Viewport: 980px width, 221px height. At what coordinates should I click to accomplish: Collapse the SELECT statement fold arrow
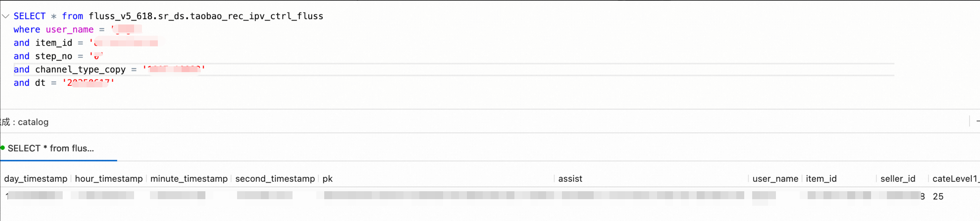point(5,16)
